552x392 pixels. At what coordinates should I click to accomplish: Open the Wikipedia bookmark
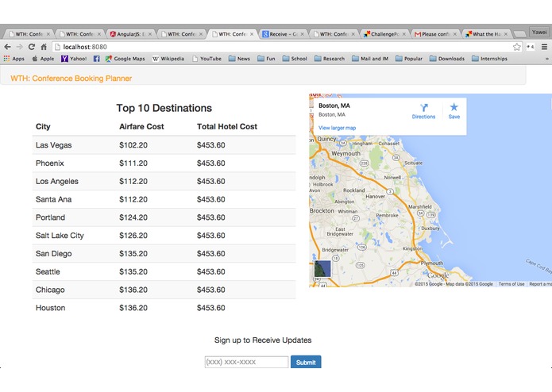click(168, 59)
